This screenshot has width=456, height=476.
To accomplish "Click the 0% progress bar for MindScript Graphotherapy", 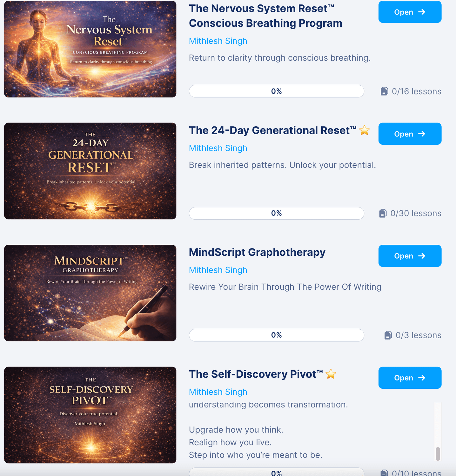I will tap(277, 335).
